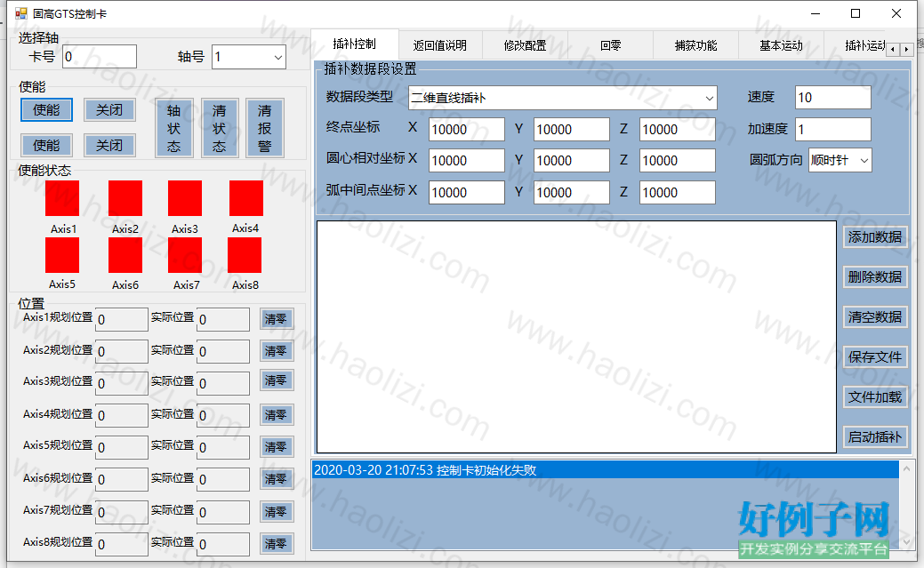Click the Axis3 实际位置 value field
The width and height of the screenshot is (924, 568).
pyautogui.click(x=222, y=384)
